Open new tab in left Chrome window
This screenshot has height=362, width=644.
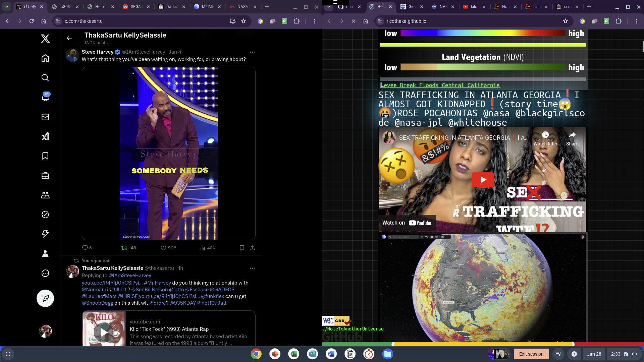(x=267, y=7)
